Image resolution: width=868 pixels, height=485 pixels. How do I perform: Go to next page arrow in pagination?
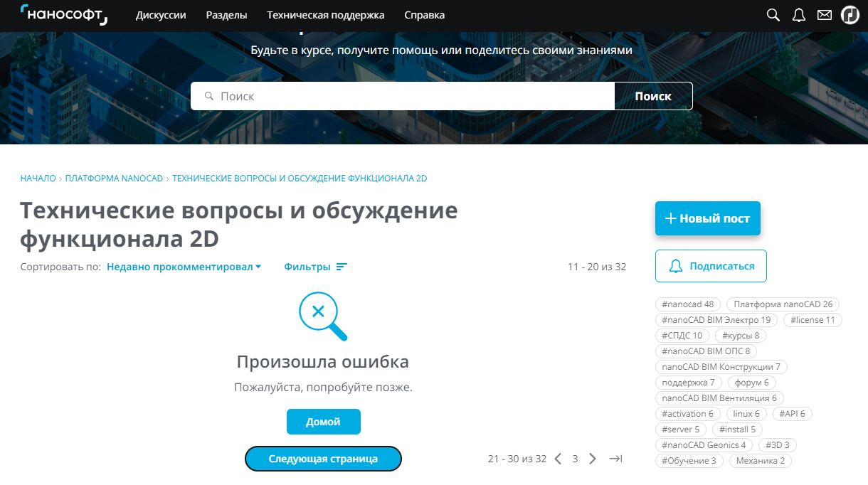pyautogui.click(x=593, y=459)
